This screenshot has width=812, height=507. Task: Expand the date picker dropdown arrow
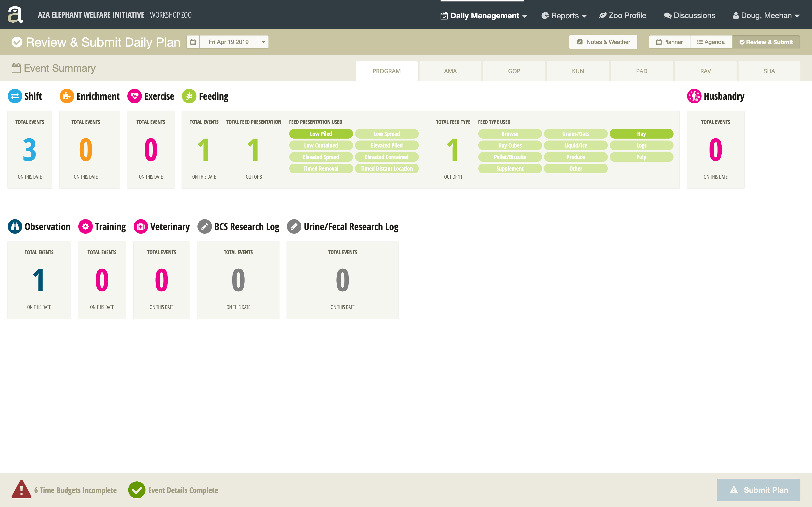[x=263, y=42]
